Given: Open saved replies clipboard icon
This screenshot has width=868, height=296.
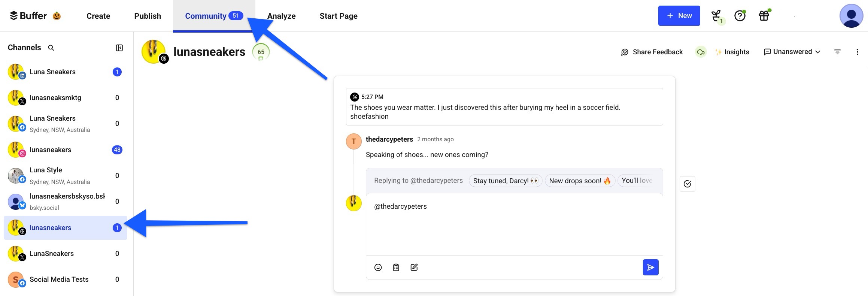Looking at the screenshot, I should 396,268.
